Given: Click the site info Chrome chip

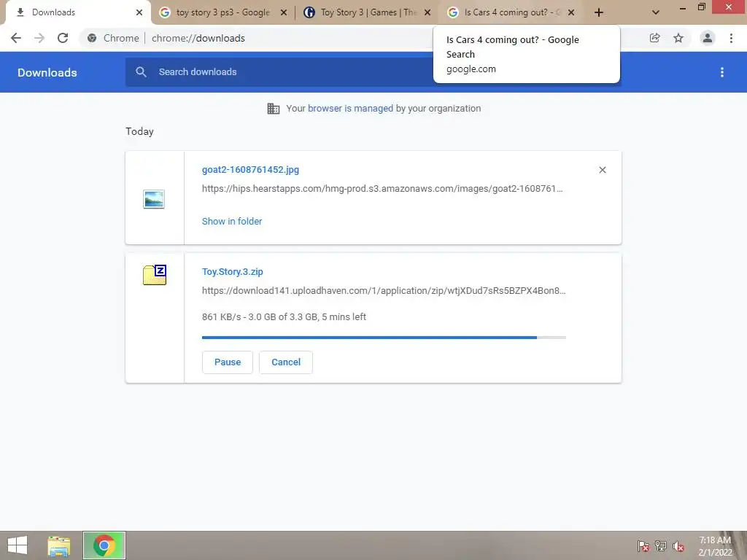Looking at the screenshot, I should click(x=113, y=38).
